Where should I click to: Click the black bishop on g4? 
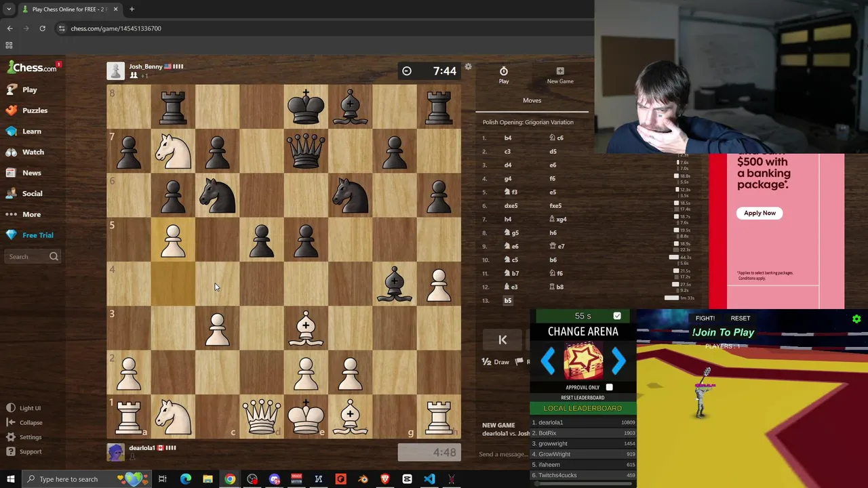point(394,284)
